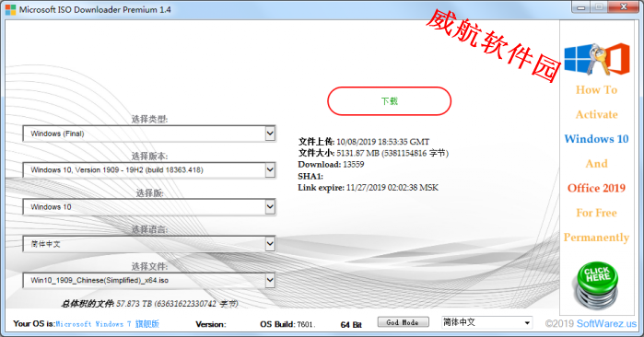Click the Link expire date line

click(368, 188)
